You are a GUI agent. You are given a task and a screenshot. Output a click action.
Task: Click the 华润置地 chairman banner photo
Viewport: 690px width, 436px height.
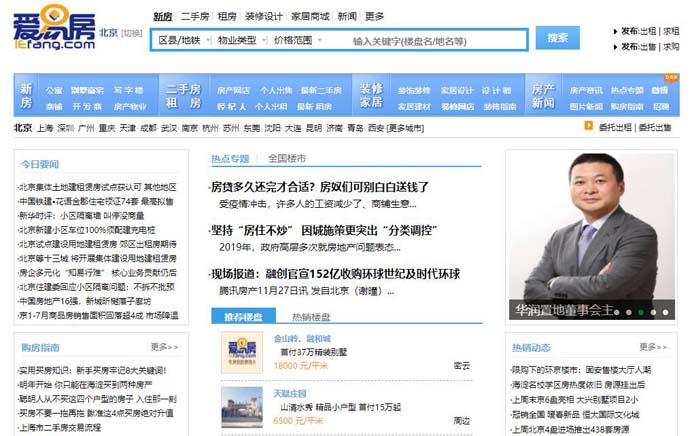[x=591, y=236]
